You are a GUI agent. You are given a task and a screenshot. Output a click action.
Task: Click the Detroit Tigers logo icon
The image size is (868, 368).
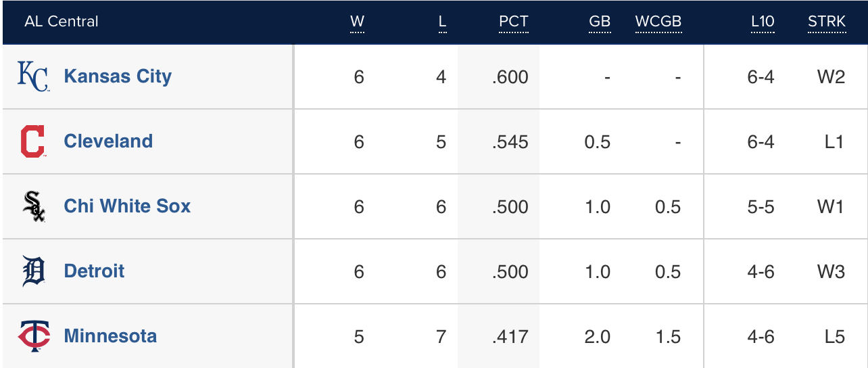click(33, 271)
